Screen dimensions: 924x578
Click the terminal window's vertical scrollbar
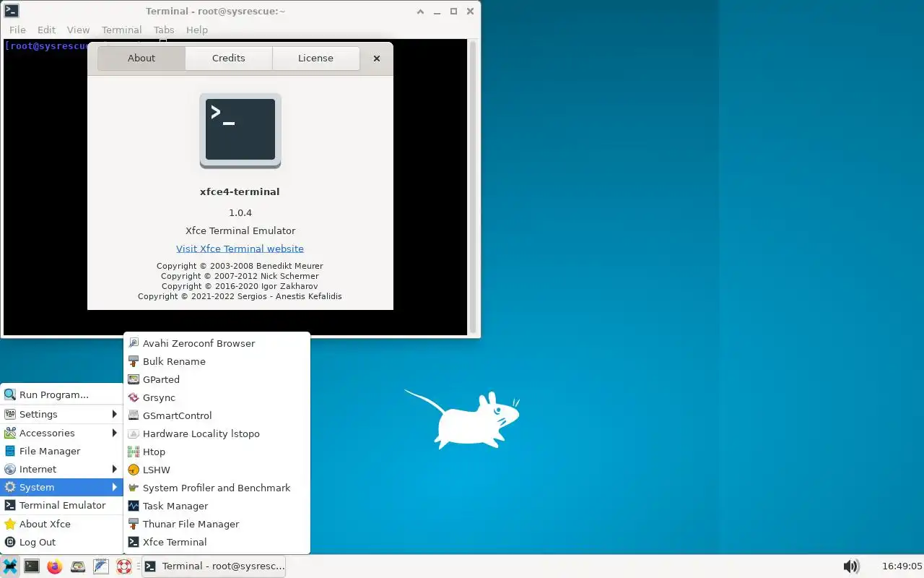pyautogui.click(x=473, y=186)
